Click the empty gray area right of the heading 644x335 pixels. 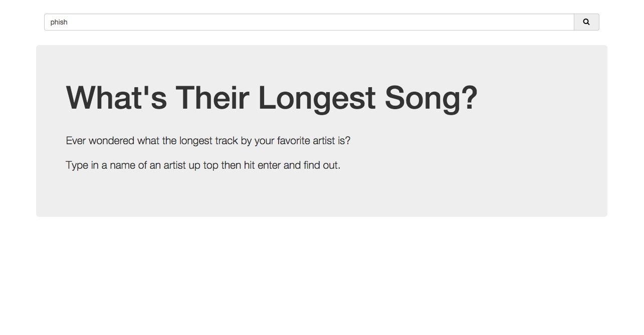click(541, 98)
